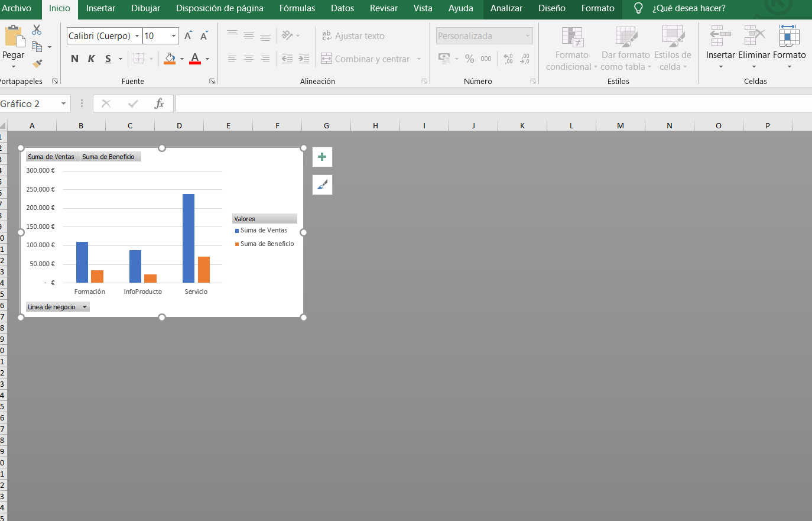Center text horizontally in the cell

(x=249, y=59)
